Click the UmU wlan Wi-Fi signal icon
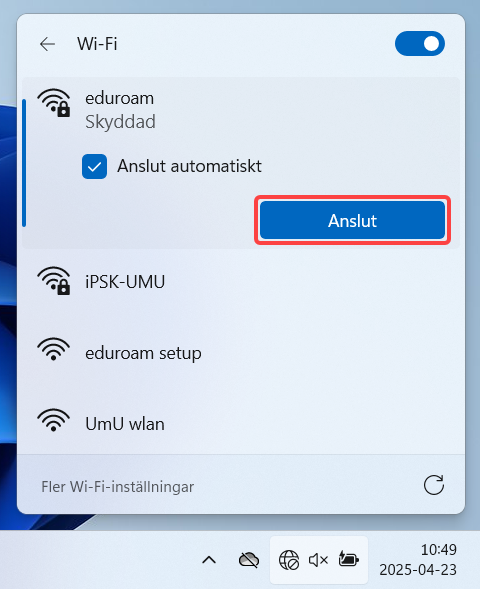This screenshot has height=589, width=480. [54, 420]
